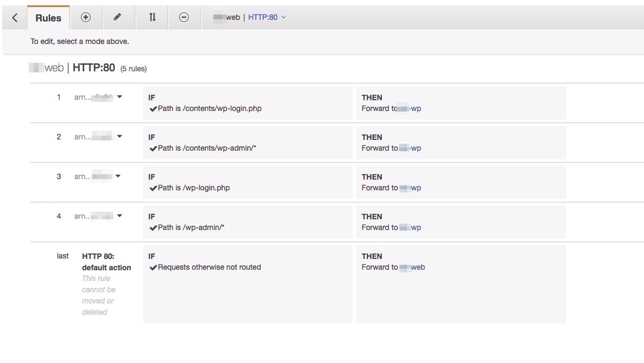Select the 'Requests otherwise not routed' condition
The image size is (644, 363).
[x=209, y=267]
